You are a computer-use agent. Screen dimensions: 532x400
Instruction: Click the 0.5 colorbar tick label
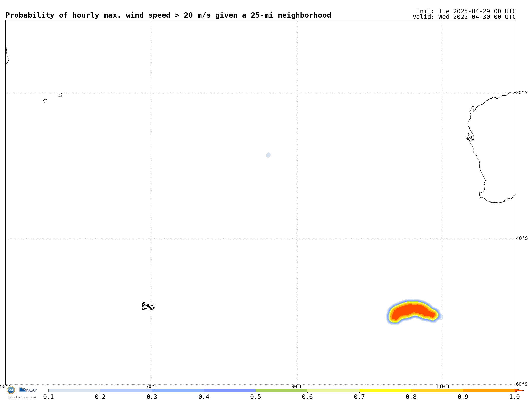(x=256, y=397)
